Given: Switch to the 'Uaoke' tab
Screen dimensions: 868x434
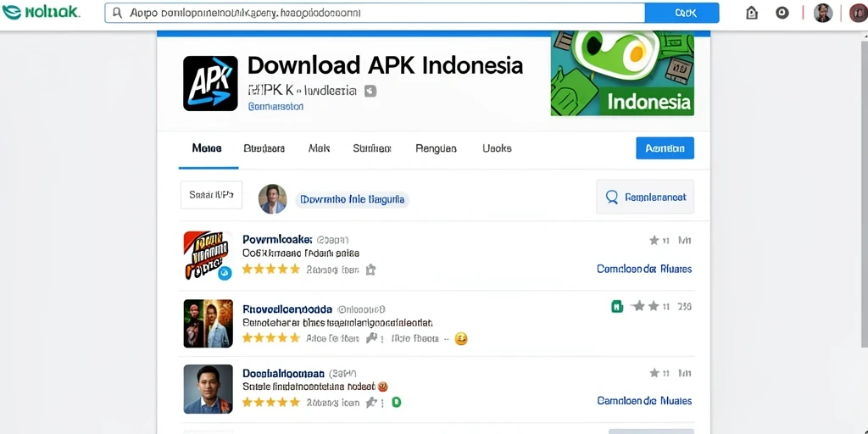Looking at the screenshot, I should pos(497,148).
